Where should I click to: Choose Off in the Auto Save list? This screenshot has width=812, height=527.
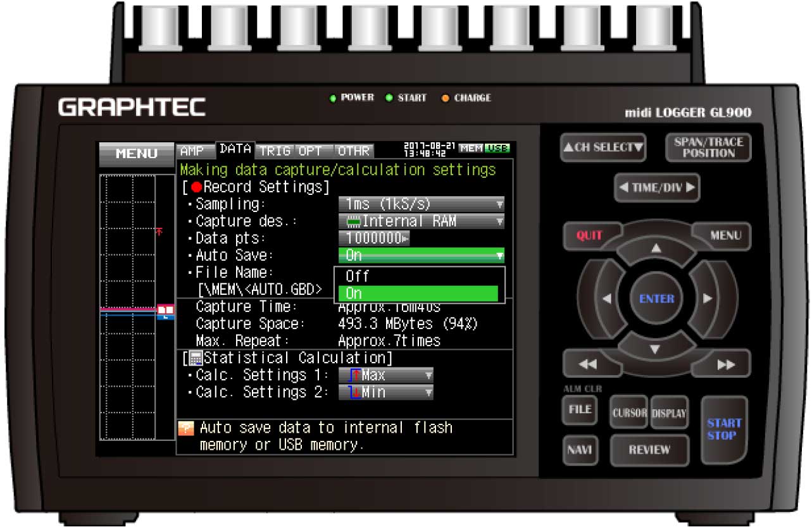(418, 276)
